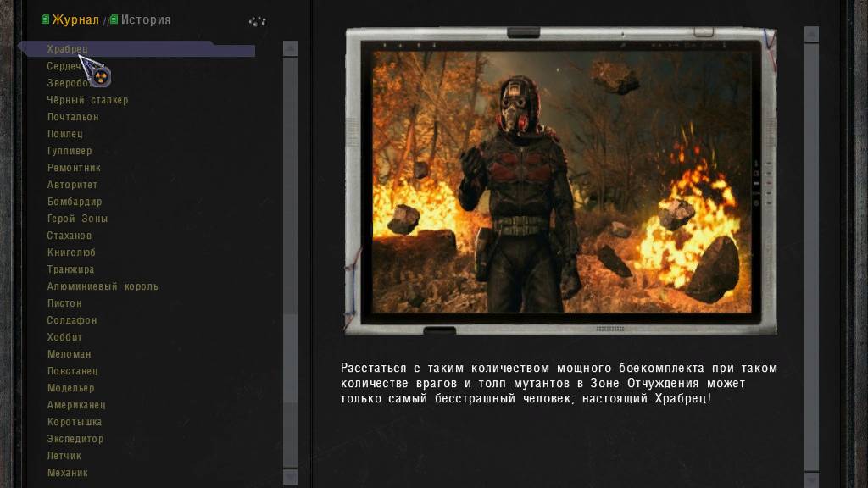This screenshot has width=868, height=488.
Task: Open the Чёрный сталкер entry
Action: pyautogui.click(x=87, y=100)
